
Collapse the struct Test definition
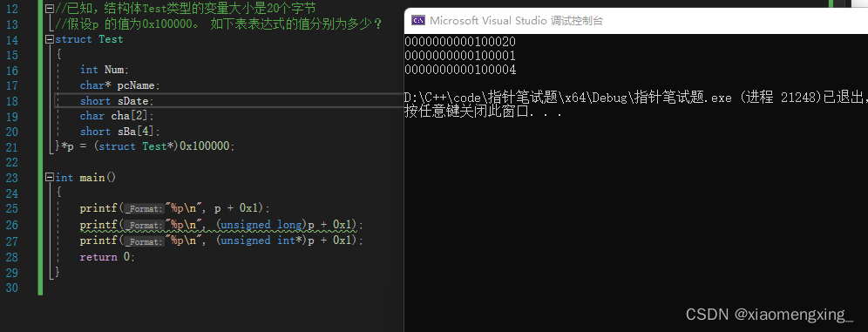(50, 40)
